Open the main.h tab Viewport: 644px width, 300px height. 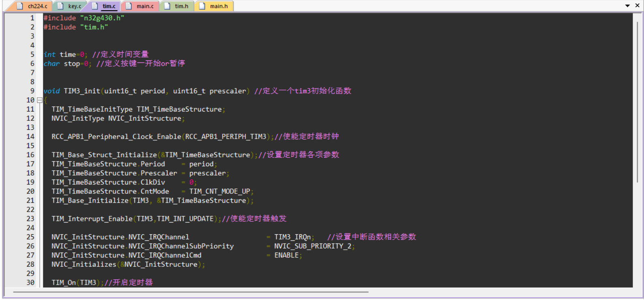[219, 6]
